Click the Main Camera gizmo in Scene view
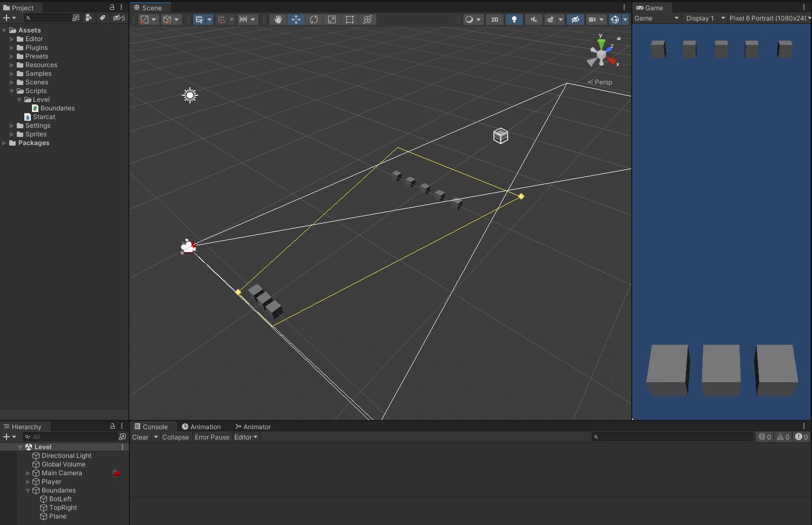The height and width of the screenshot is (525, 812). [188, 247]
